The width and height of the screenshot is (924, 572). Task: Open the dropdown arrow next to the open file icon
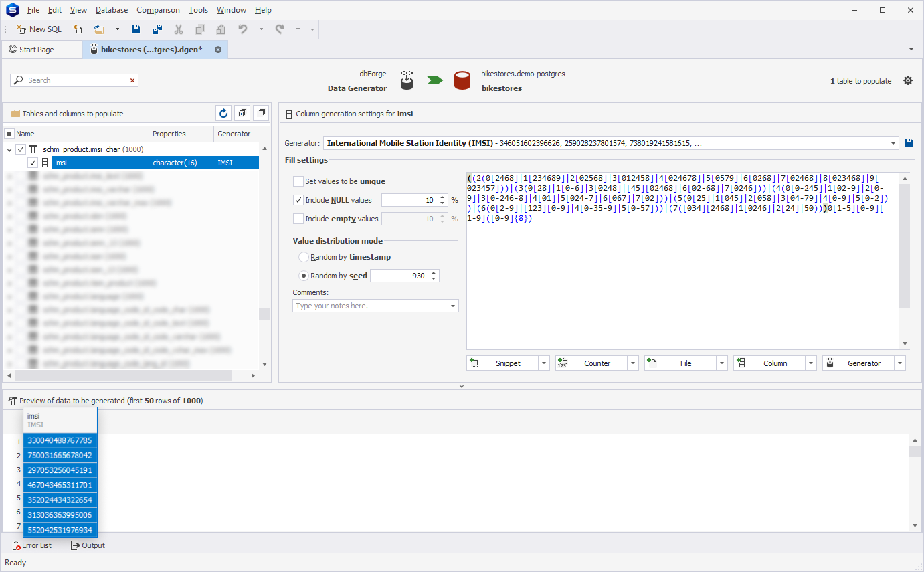pyautogui.click(x=117, y=29)
